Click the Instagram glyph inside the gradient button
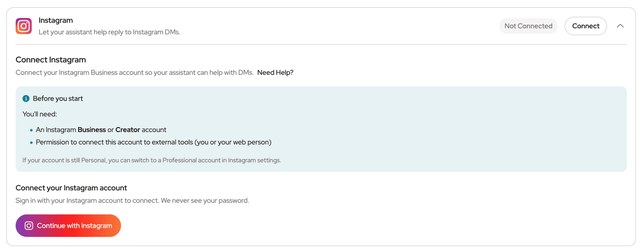 (29, 226)
